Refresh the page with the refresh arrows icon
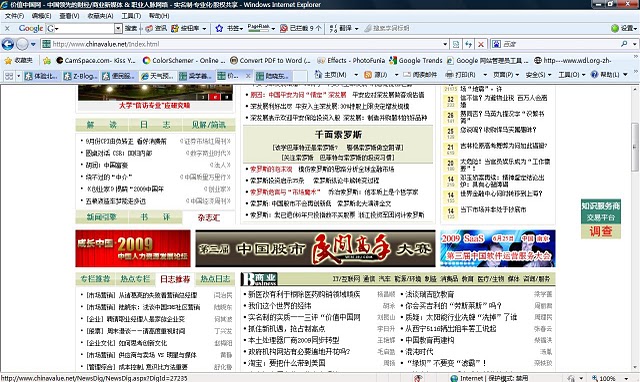 pyautogui.click(x=469, y=44)
